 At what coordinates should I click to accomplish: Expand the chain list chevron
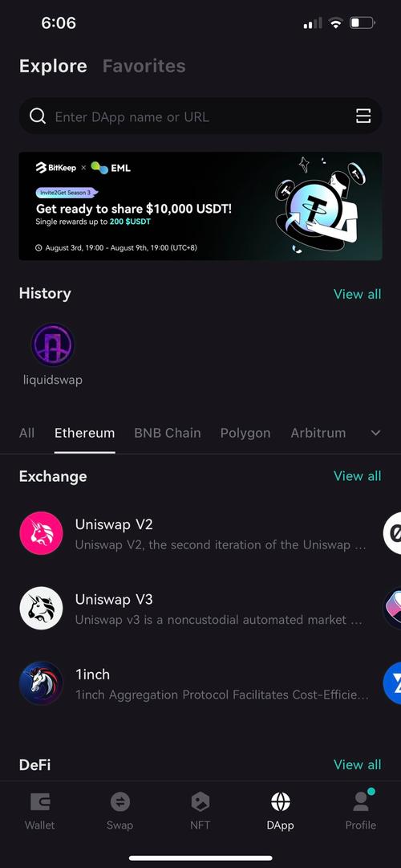[x=375, y=433]
